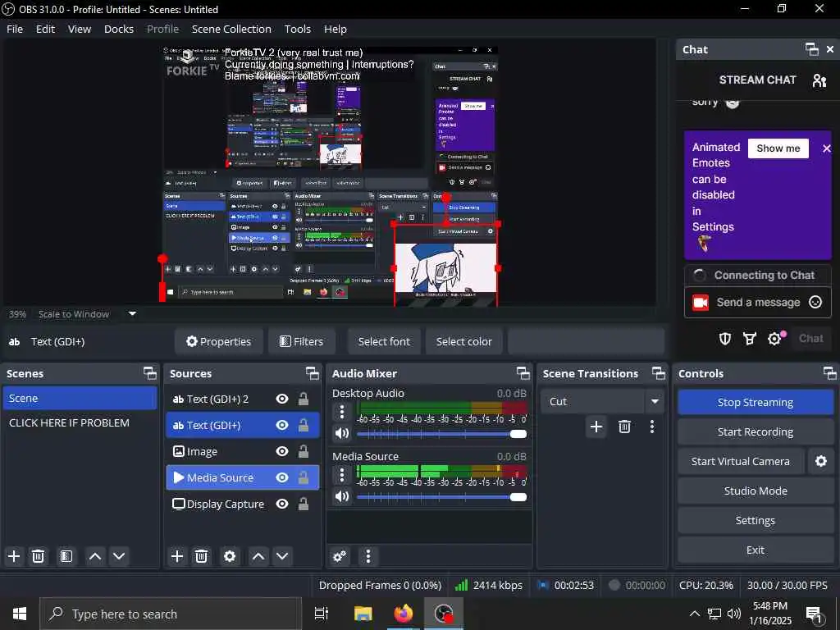
Task: Remove selected source with trash icon
Action: [202, 556]
